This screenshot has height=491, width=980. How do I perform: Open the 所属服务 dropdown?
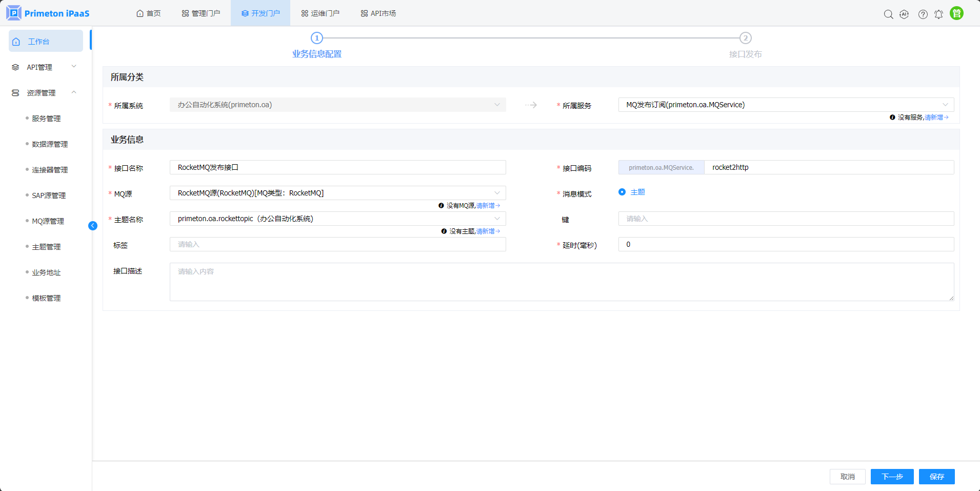click(785, 105)
